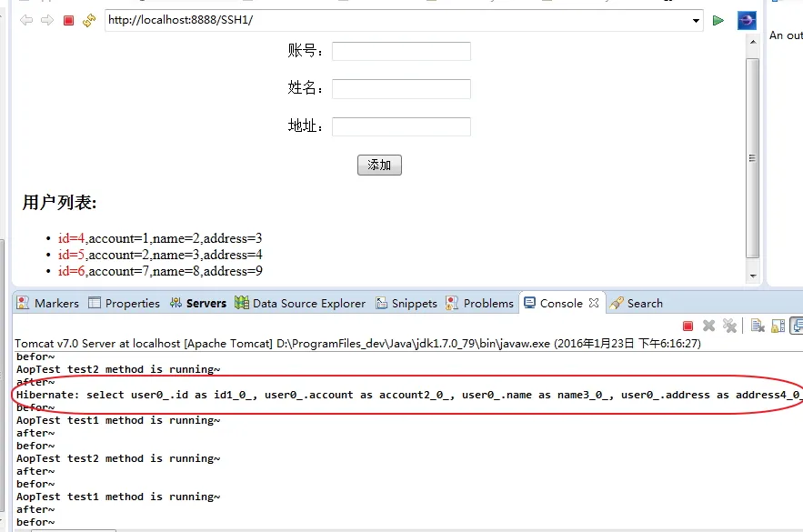The width and height of the screenshot is (803, 532).
Task: Click the Console tab monitor icon
Action: tap(529, 303)
